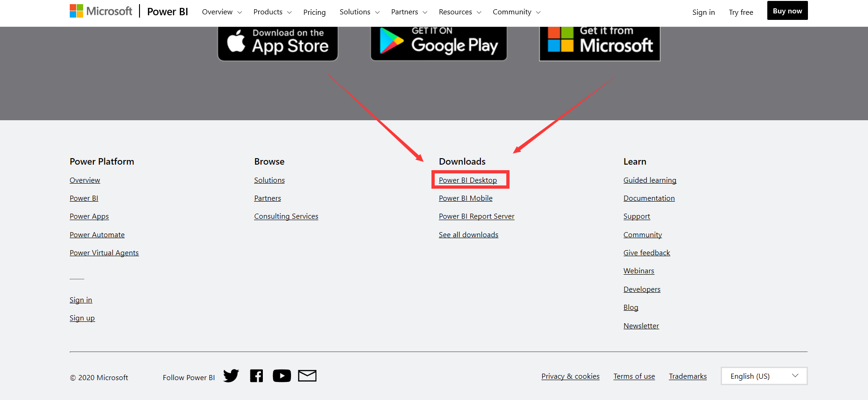868x400 pixels.
Task: Expand the Resources dropdown menu
Action: tap(460, 12)
